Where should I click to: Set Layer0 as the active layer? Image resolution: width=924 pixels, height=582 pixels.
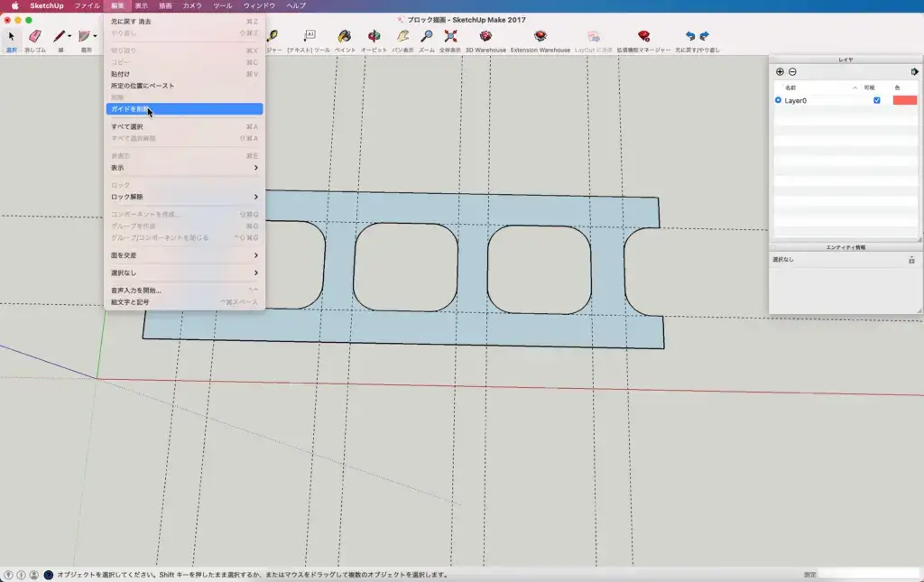coord(778,101)
